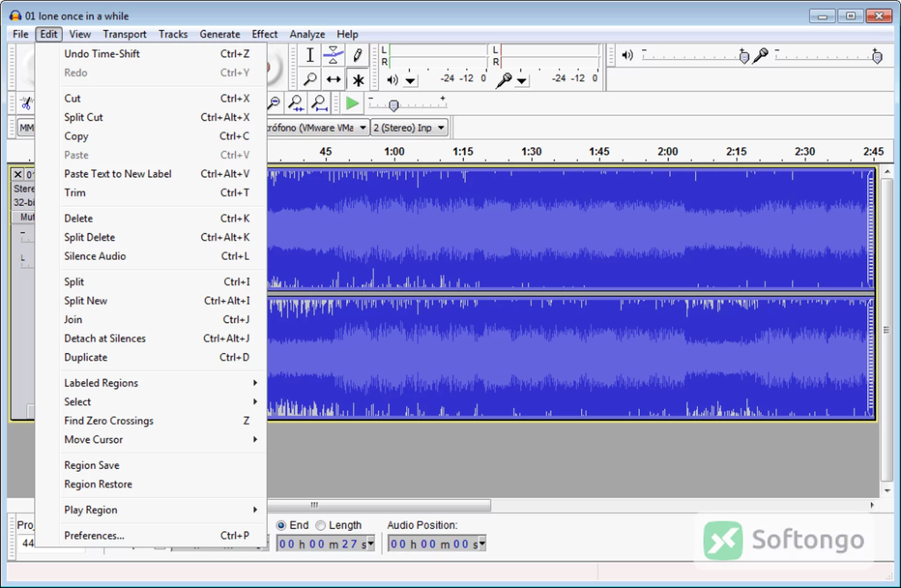
Task: Click the input meter microphone icon
Action: pos(504,80)
